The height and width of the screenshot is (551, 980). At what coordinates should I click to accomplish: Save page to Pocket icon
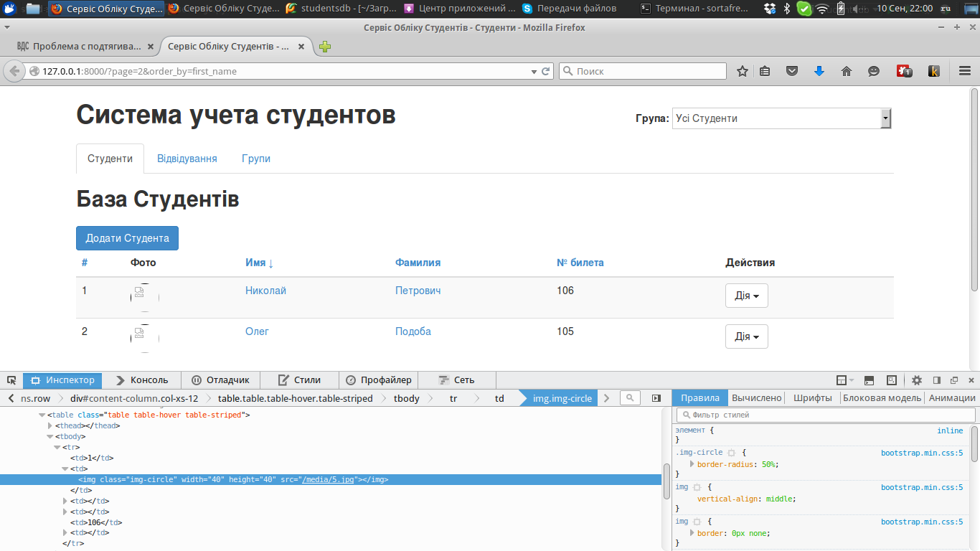[x=792, y=71]
